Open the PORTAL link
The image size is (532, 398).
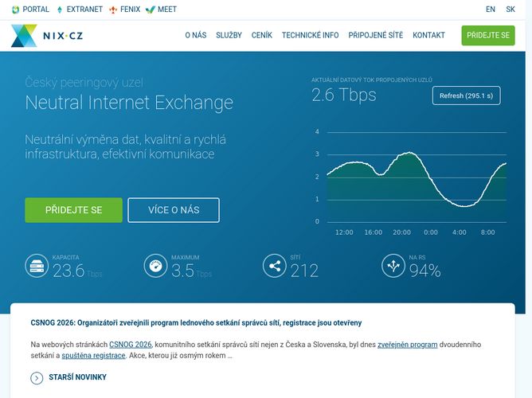(36, 10)
